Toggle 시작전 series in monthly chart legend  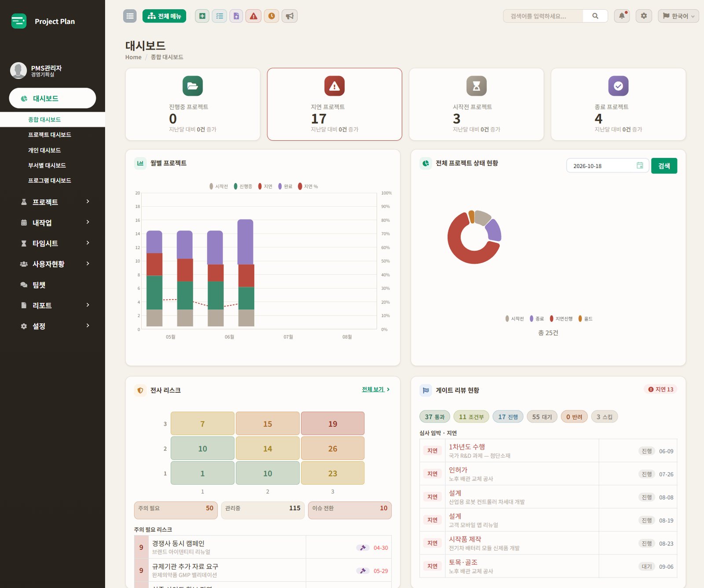click(219, 186)
